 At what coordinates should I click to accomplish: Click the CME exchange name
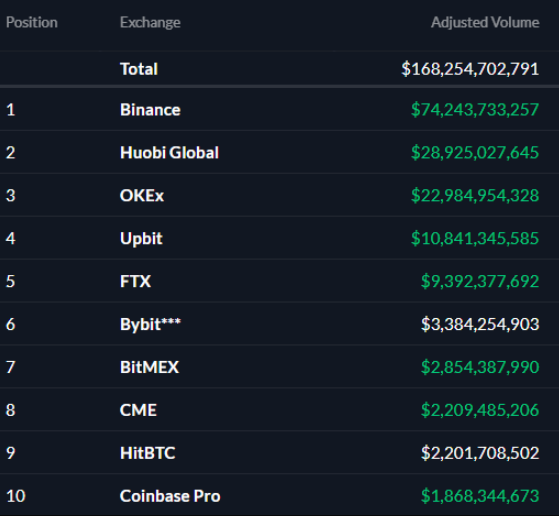(x=138, y=410)
